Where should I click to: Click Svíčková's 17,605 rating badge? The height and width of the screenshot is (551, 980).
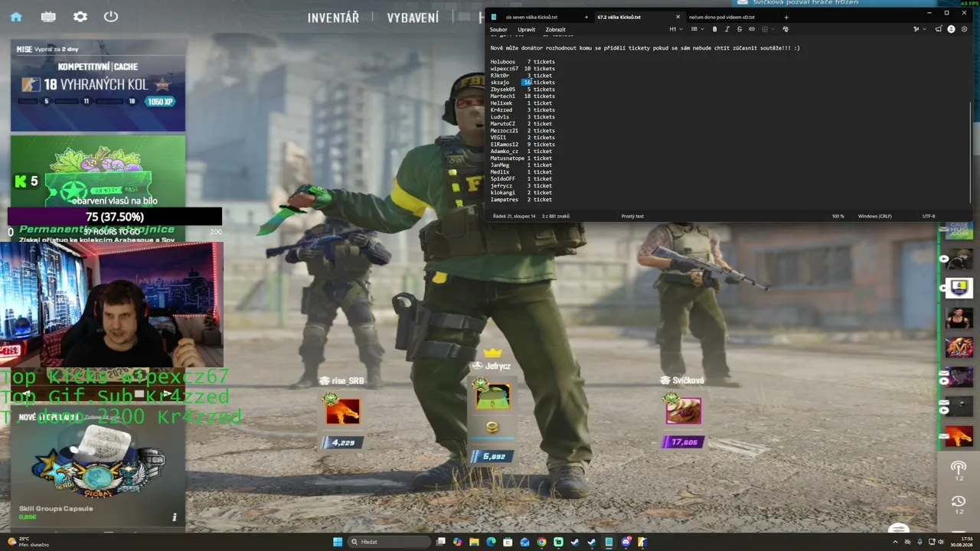[683, 442]
